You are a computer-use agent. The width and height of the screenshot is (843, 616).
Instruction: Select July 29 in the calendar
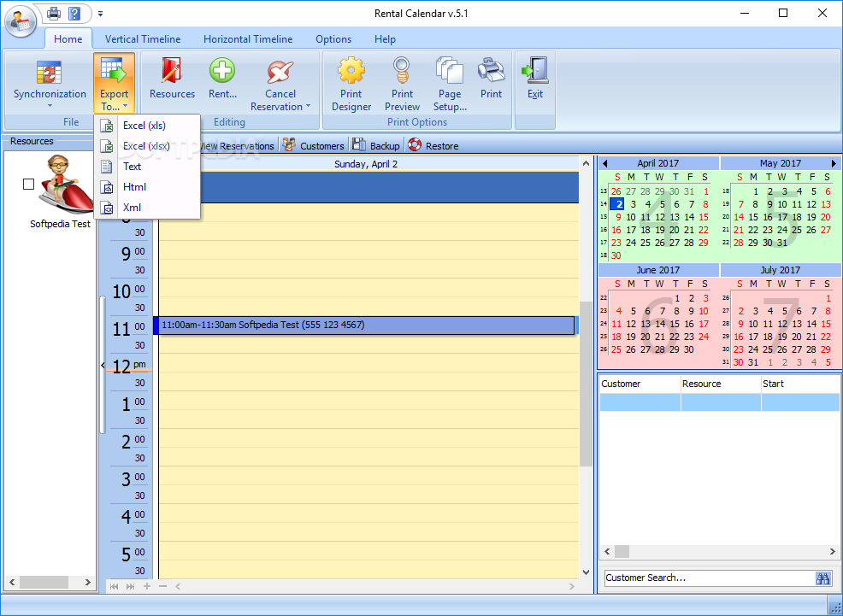pyautogui.click(x=827, y=349)
